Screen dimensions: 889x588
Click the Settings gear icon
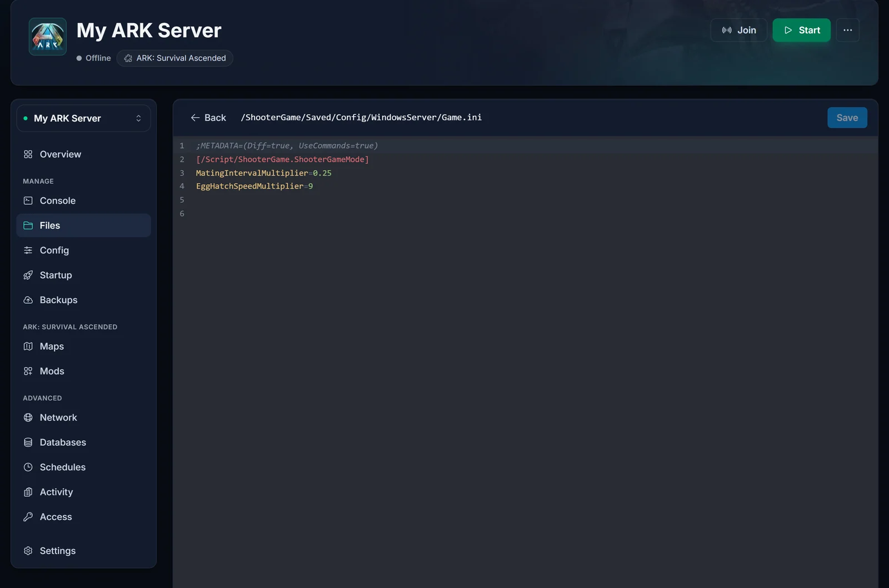[28, 551]
